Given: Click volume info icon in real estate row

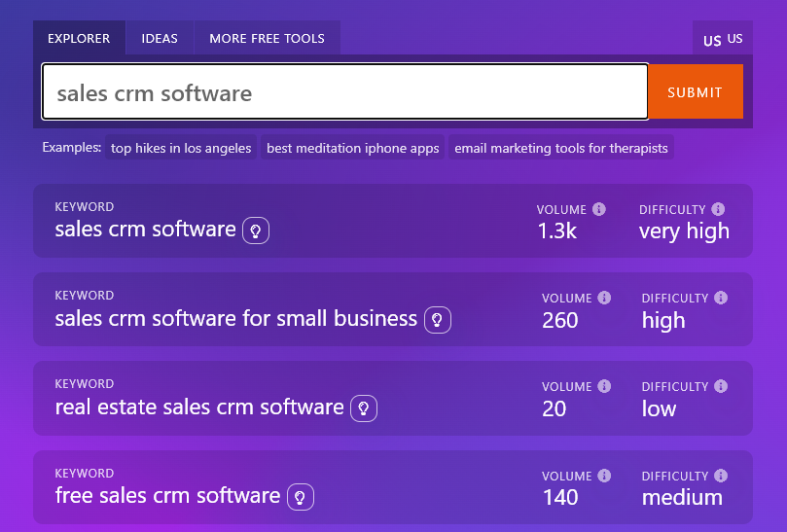Looking at the screenshot, I should [x=604, y=386].
